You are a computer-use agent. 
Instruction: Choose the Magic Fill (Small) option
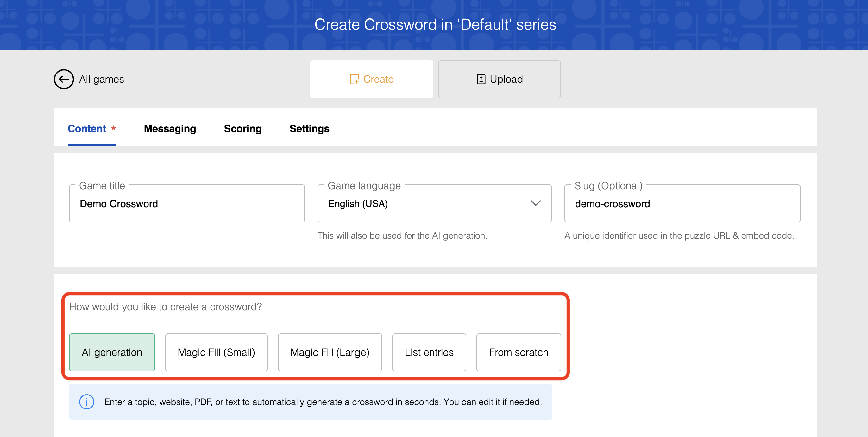[x=216, y=352]
